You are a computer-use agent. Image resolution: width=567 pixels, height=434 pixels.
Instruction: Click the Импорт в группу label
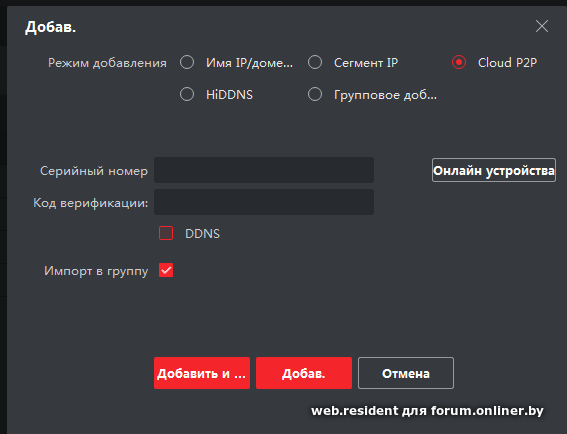[96, 271]
